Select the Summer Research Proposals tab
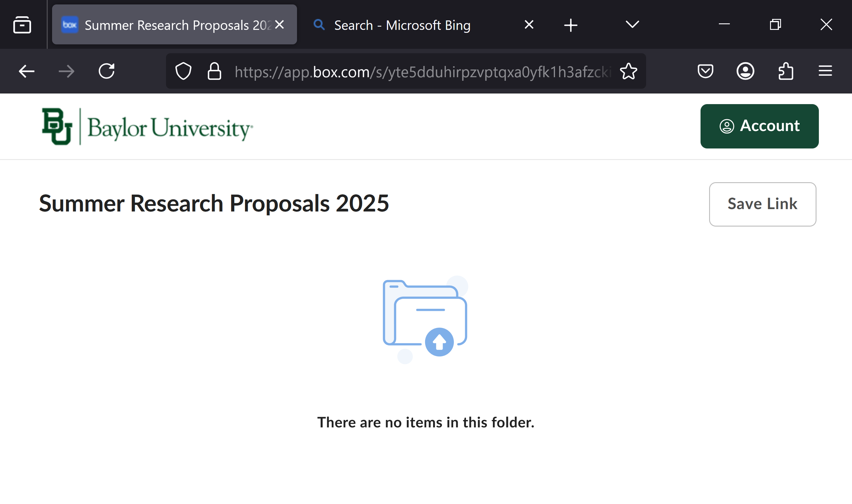The image size is (852, 504). pos(166,25)
